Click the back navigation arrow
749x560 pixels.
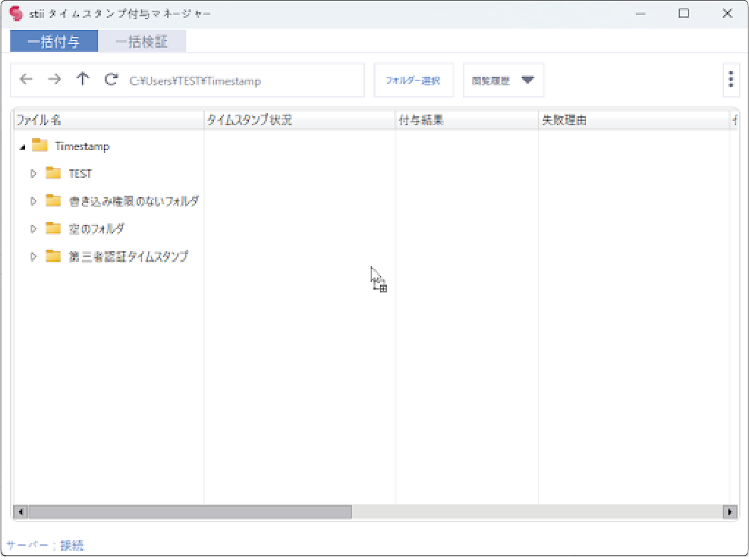pos(26,80)
